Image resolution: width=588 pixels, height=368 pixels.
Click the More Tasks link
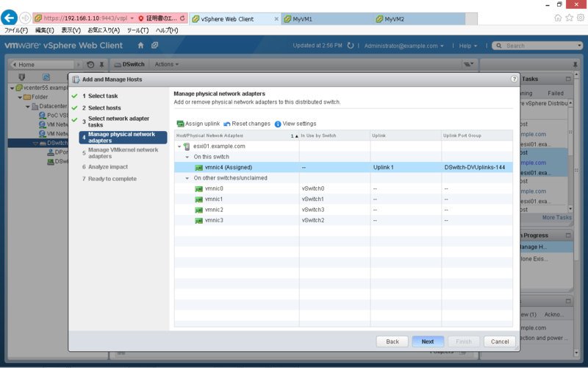(557, 217)
